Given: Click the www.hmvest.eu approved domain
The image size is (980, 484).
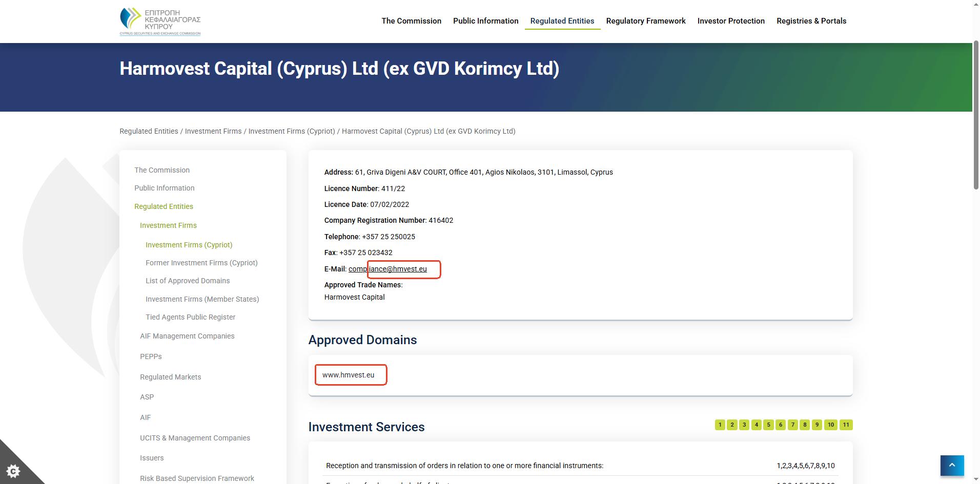Looking at the screenshot, I should coord(349,375).
